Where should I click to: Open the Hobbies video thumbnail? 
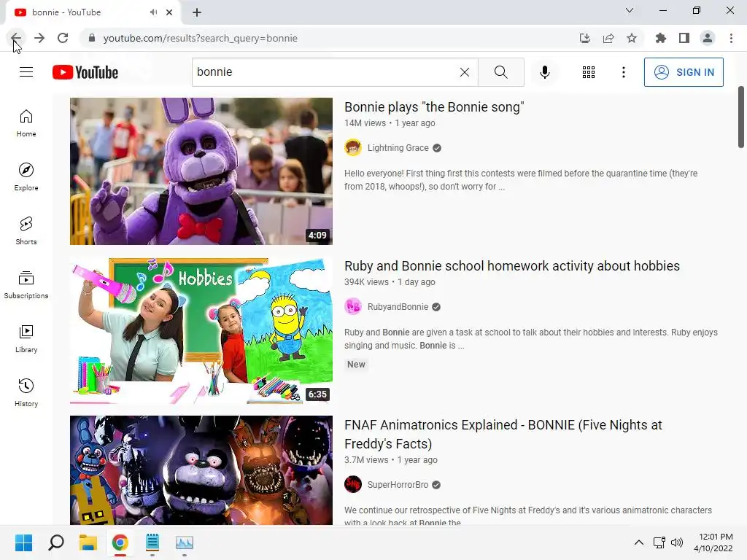[x=201, y=330]
